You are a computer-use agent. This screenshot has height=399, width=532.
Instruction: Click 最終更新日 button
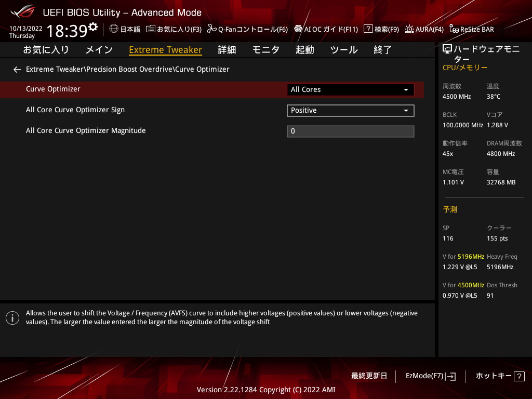pos(369,376)
